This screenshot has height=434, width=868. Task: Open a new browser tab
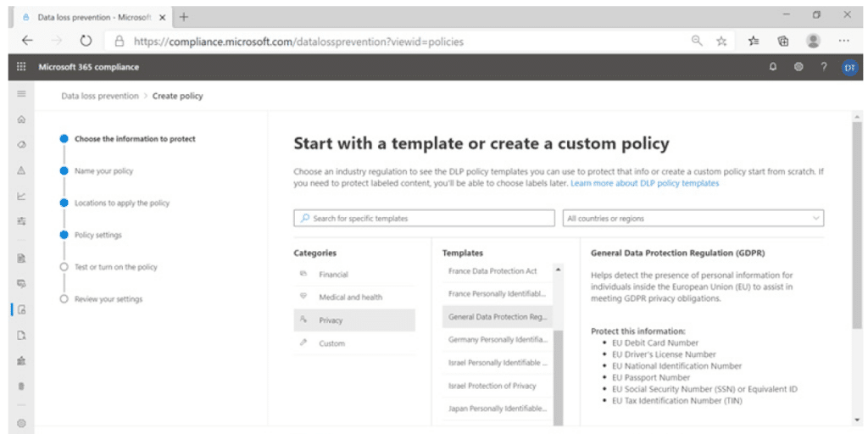point(184,17)
